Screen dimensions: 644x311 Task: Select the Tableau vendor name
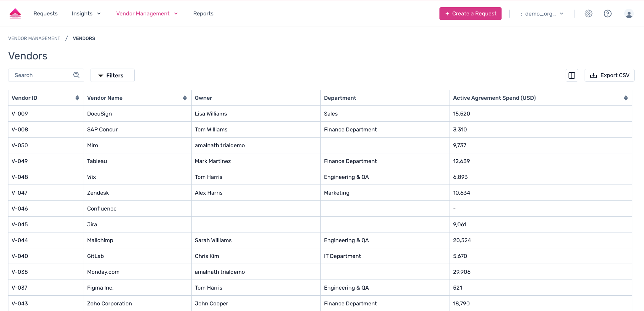[x=97, y=161]
